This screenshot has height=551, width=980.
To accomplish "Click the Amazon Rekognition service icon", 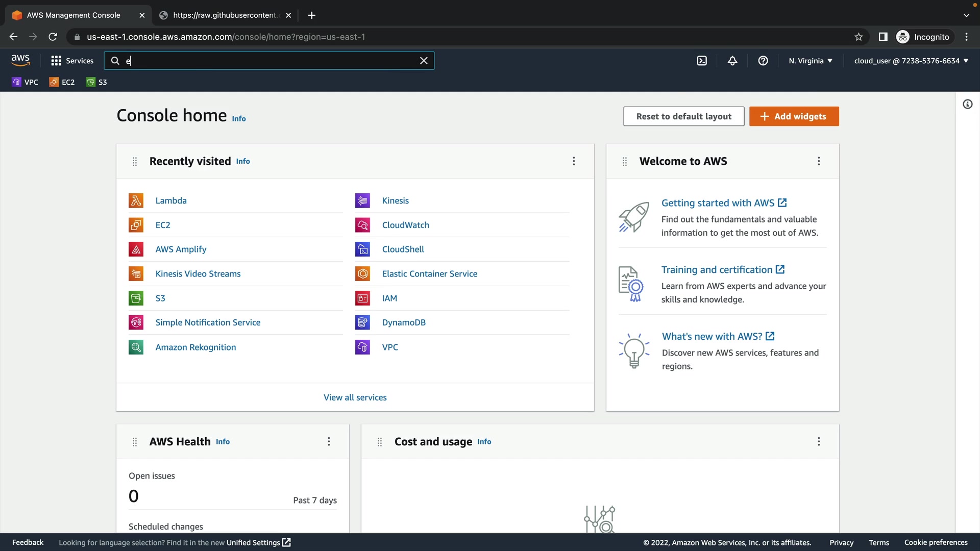I will [x=136, y=347].
